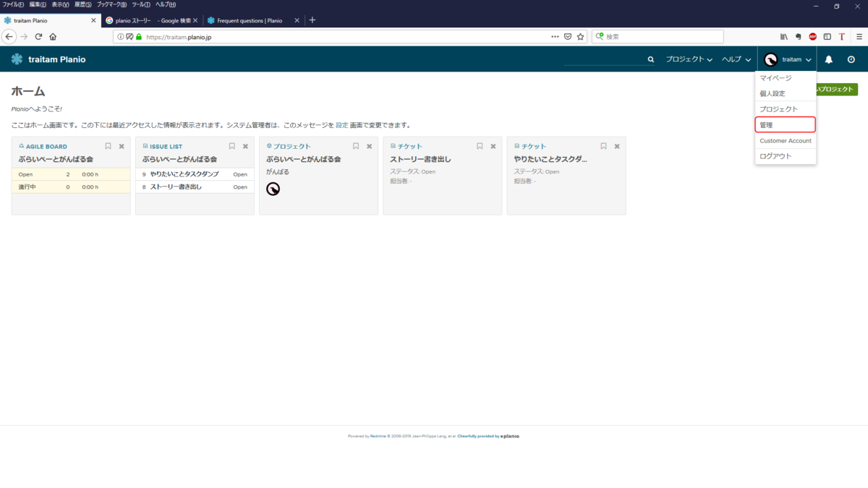Toggle the bookmark flag on ISSUE LIST widget
Viewport: 868px width, 488px height.
(231, 145)
